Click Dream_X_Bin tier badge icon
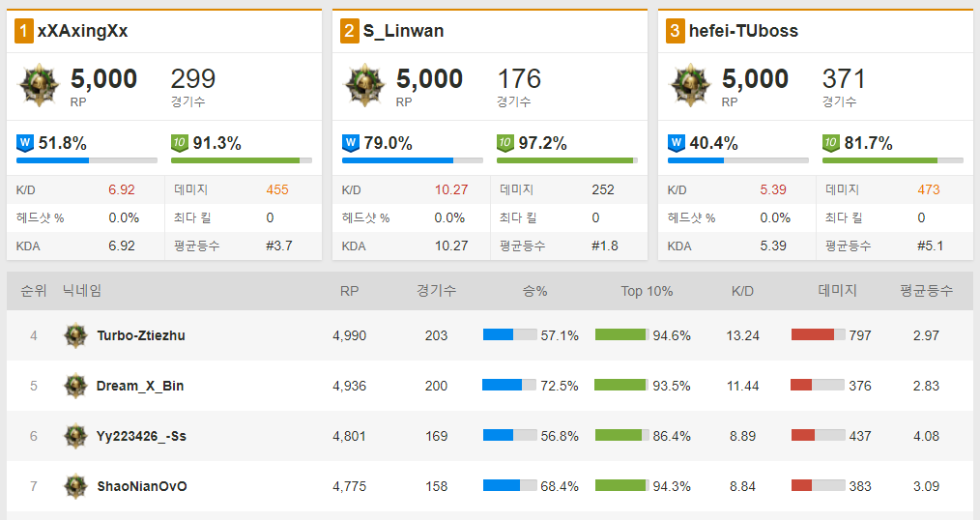This screenshot has height=520, width=980. coord(75,386)
